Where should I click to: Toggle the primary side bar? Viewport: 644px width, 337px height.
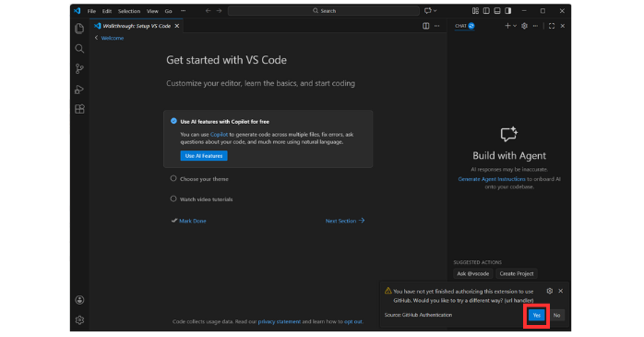coord(486,11)
